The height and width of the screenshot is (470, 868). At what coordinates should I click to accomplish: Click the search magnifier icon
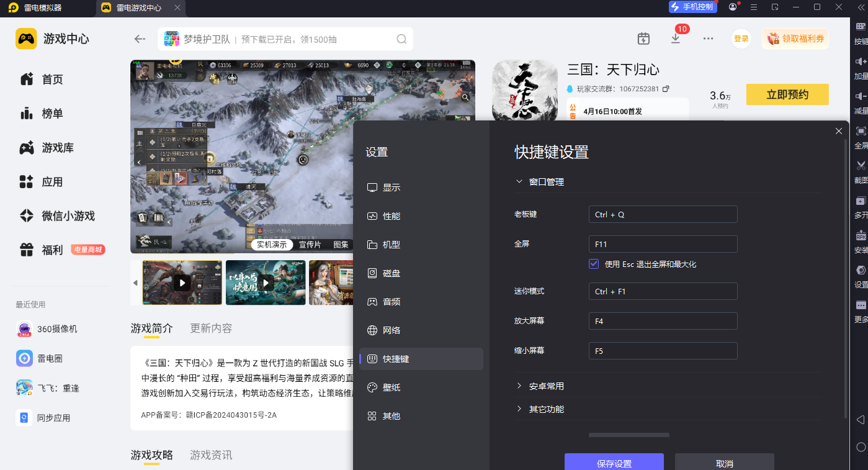pyautogui.click(x=402, y=39)
